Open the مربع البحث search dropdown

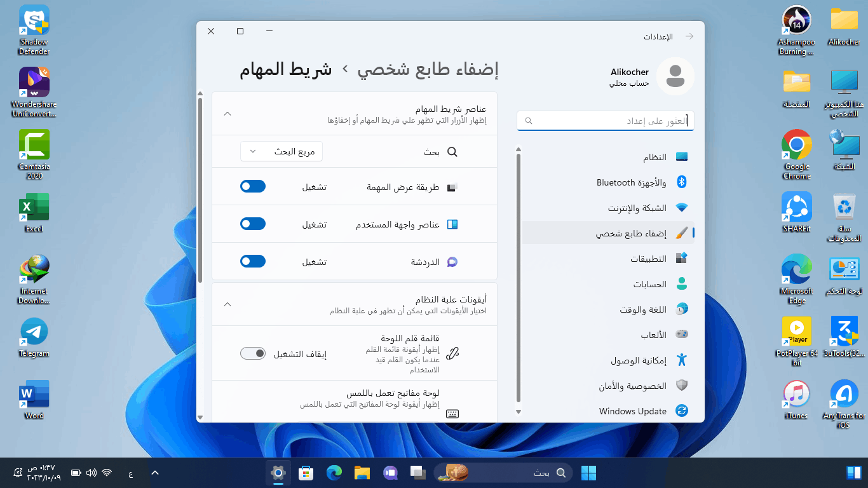click(281, 151)
